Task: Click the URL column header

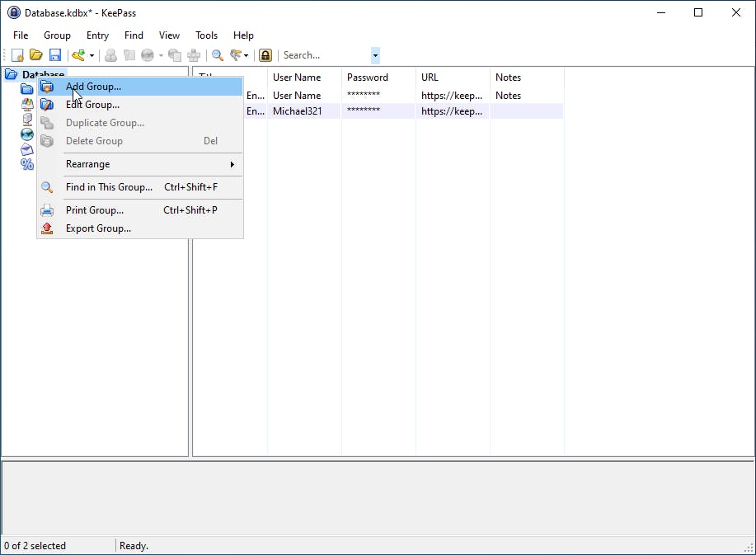Action: click(453, 78)
